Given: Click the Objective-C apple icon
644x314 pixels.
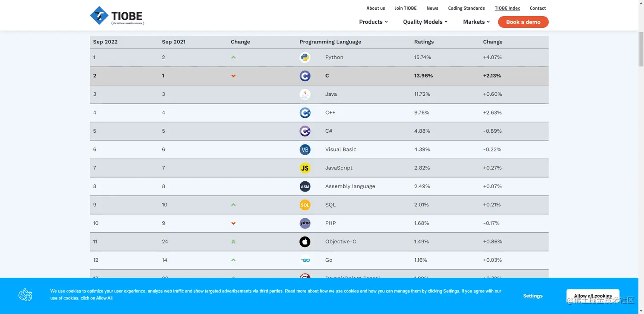Looking at the screenshot, I should coord(305,242).
